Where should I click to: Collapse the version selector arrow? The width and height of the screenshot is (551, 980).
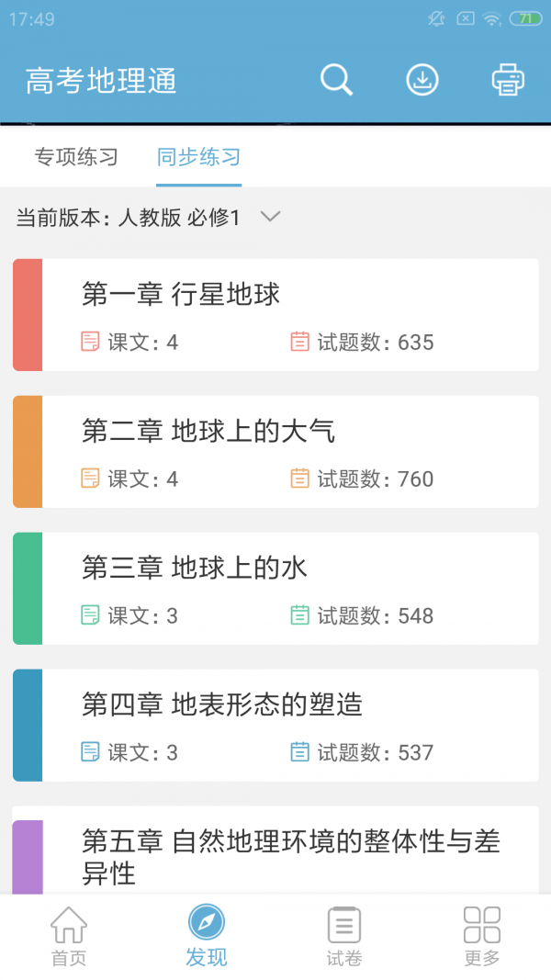click(x=270, y=218)
